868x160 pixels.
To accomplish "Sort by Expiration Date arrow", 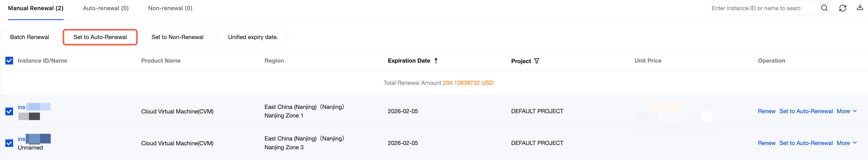I will (x=436, y=61).
